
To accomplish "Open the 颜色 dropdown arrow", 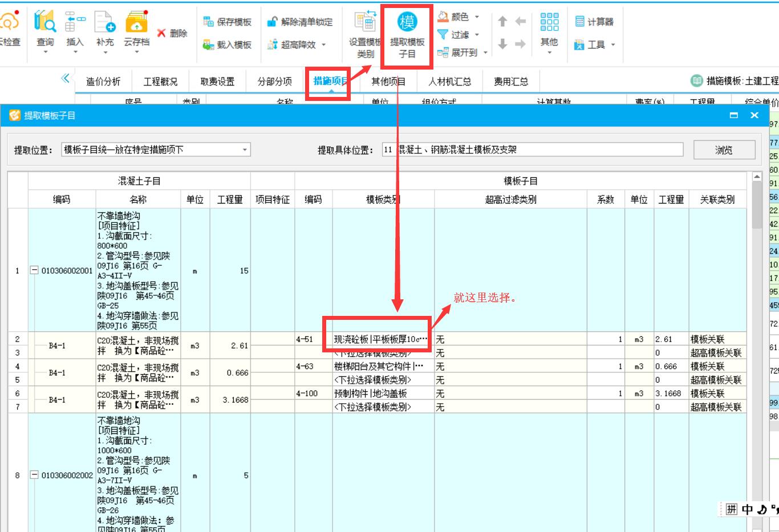I will tap(477, 17).
